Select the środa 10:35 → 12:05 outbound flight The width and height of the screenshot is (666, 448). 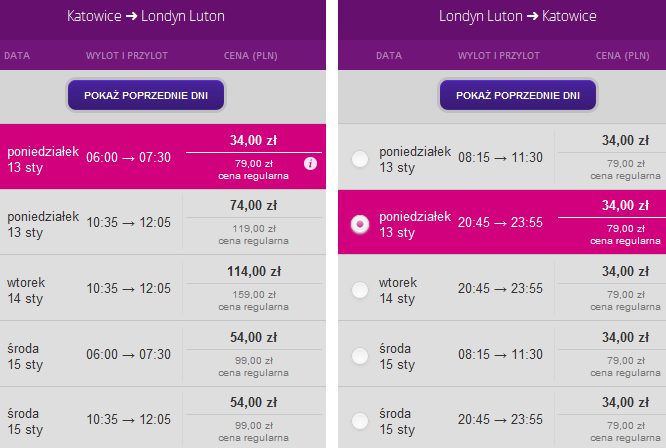128,420
